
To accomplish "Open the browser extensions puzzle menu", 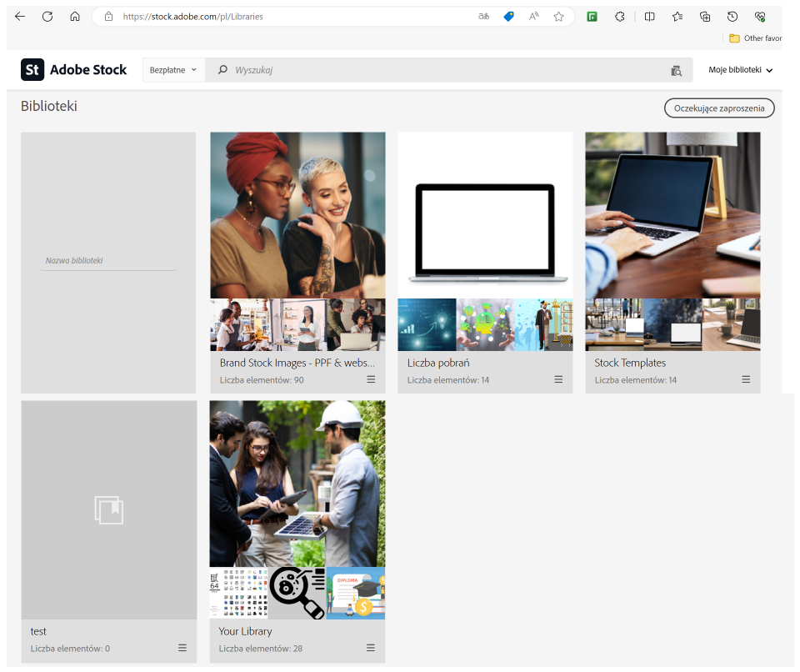I will (x=619, y=15).
